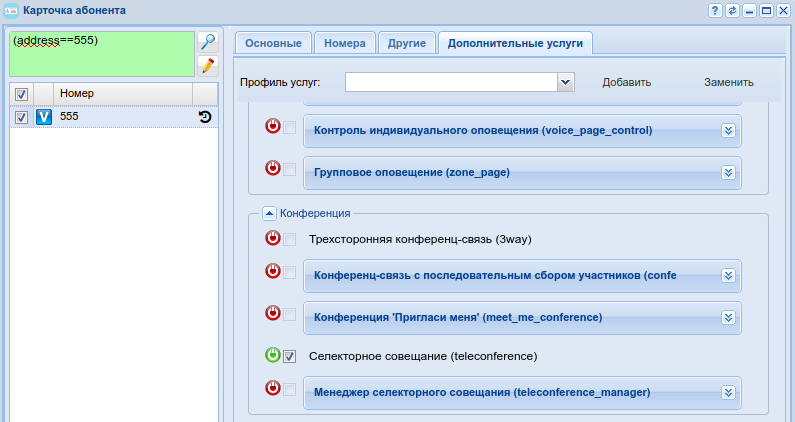Expand zone_page panel chevron
Viewport: 795px width, 422px height.
[x=729, y=173]
